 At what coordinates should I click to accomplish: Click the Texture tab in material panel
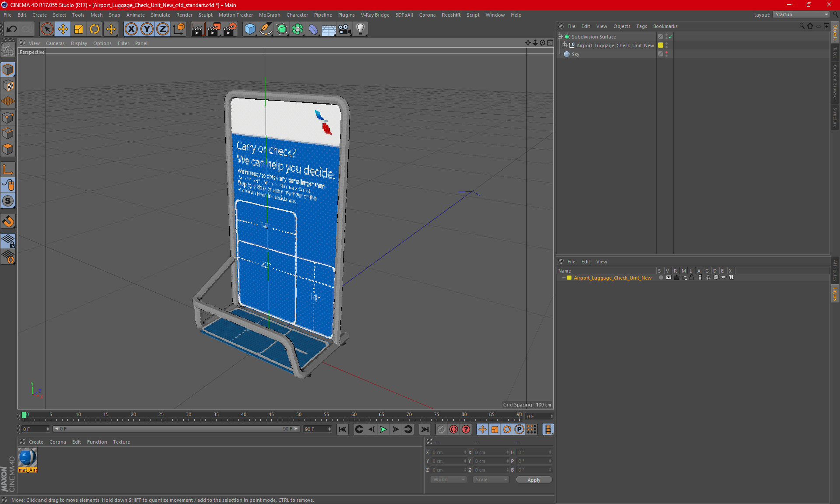pyautogui.click(x=121, y=441)
